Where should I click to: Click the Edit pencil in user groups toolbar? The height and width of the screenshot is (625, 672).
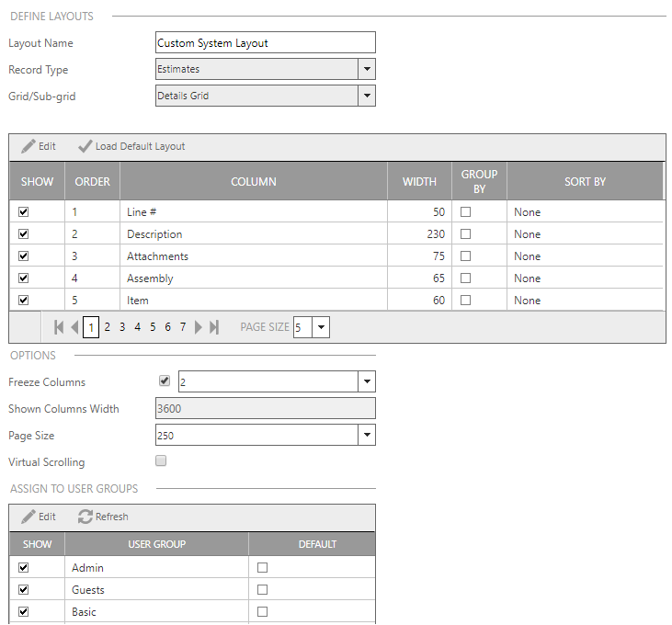(28, 517)
